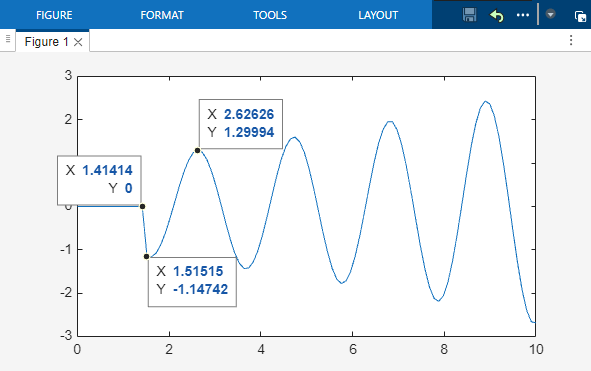Open the vertical dots menu beside figure tabs
591x371 pixels.
click(x=571, y=40)
